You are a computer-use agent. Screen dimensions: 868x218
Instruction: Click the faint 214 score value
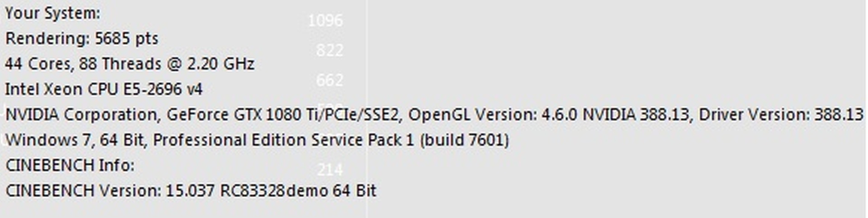330,170
